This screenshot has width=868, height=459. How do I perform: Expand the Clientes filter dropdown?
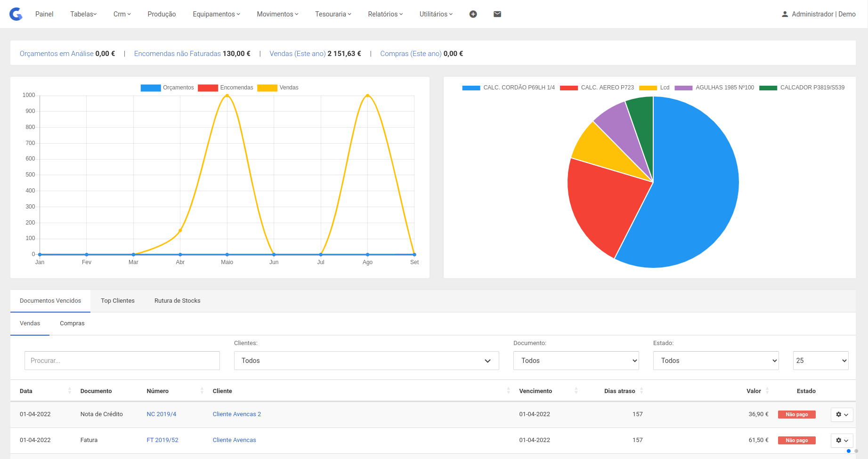[x=366, y=361]
